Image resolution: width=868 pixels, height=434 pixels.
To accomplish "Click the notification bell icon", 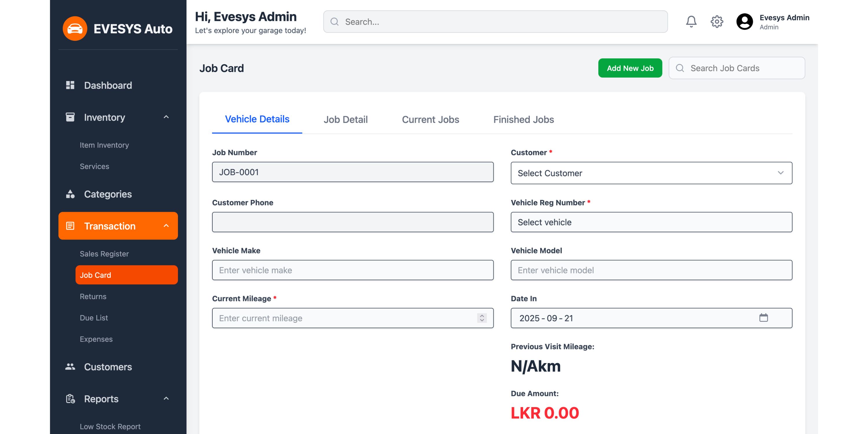I will tap(691, 22).
